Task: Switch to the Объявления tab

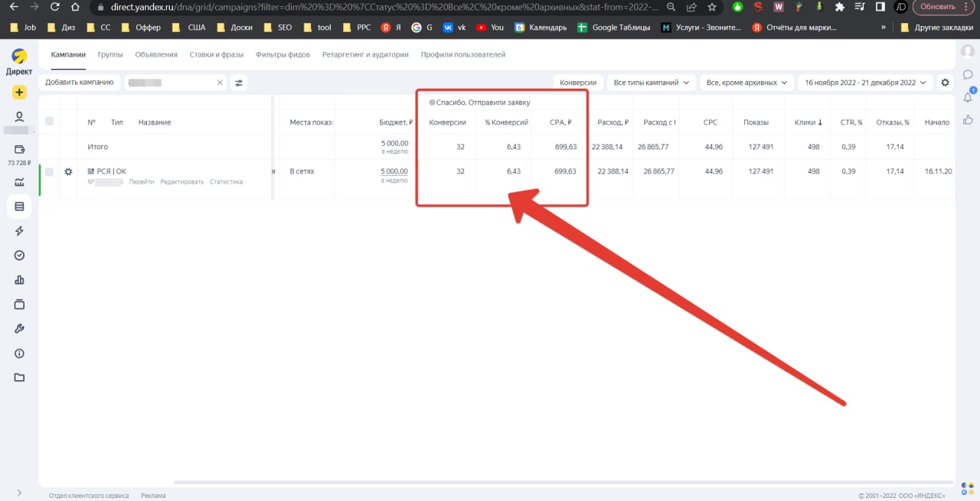Action: tap(156, 55)
